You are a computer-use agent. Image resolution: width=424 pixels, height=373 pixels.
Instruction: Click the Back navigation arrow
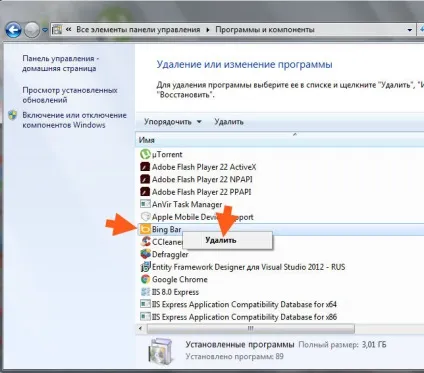pyautogui.click(x=13, y=30)
